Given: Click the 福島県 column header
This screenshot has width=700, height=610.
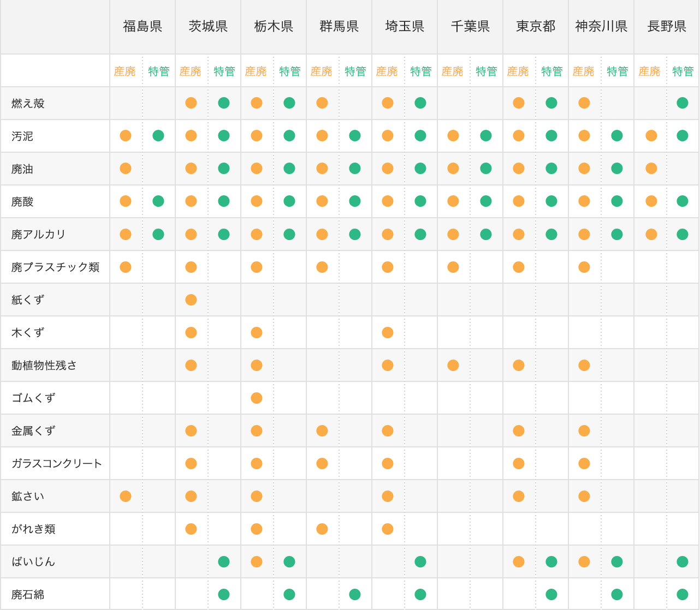Looking at the screenshot, I should [143, 26].
